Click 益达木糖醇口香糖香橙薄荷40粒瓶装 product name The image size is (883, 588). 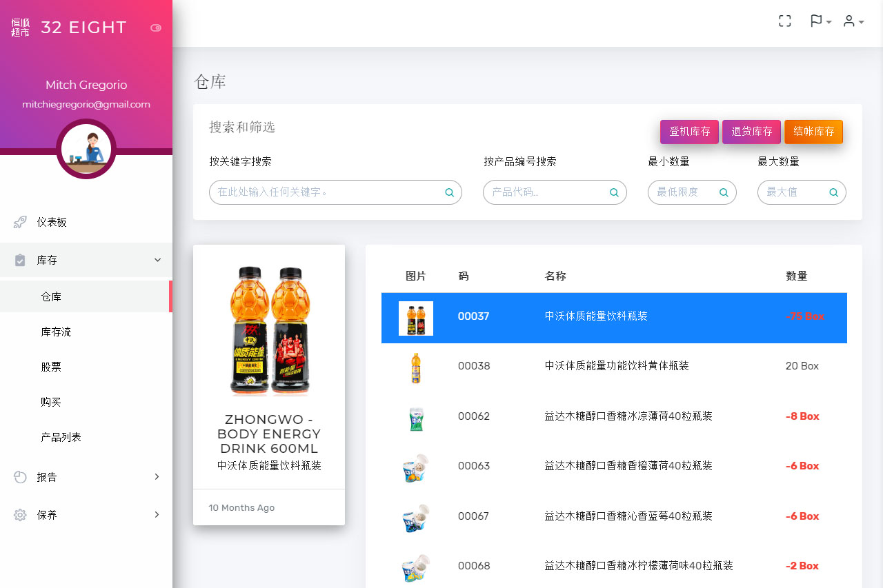click(x=628, y=466)
